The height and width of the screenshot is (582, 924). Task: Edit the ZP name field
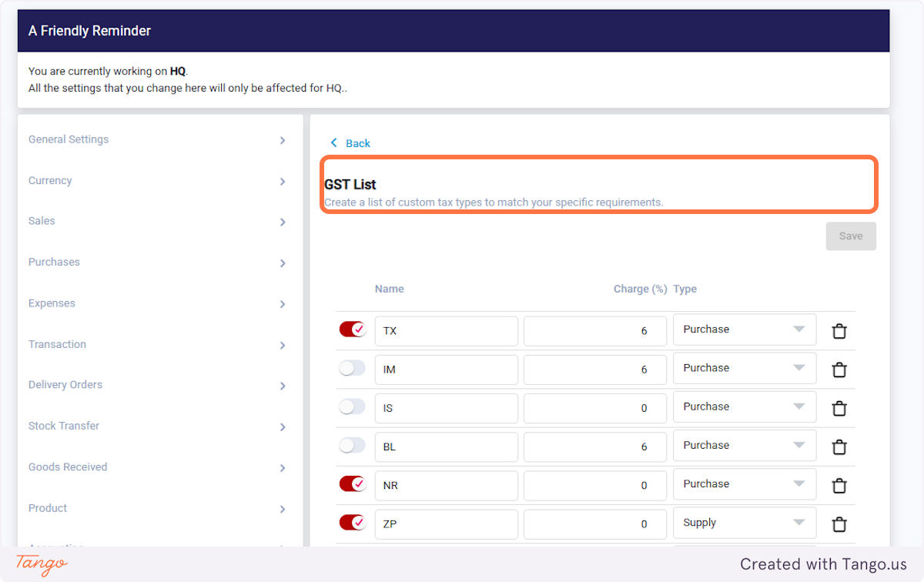click(447, 524)
